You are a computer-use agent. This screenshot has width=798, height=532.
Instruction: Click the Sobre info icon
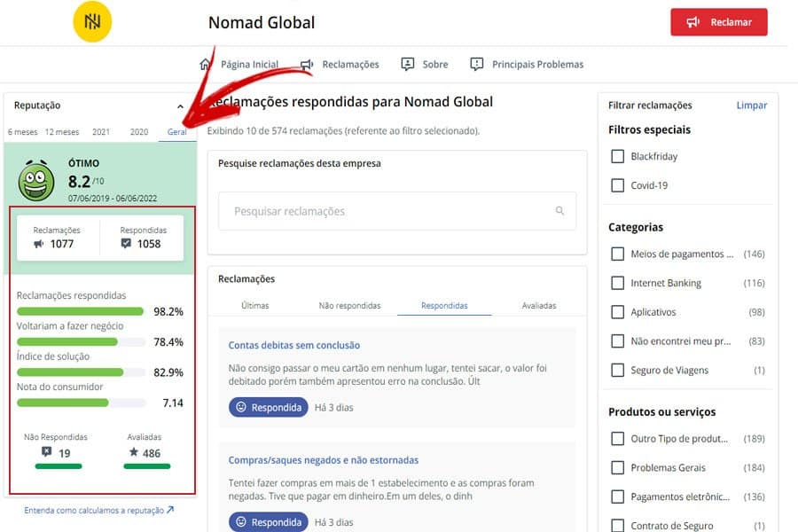[407, 64]
